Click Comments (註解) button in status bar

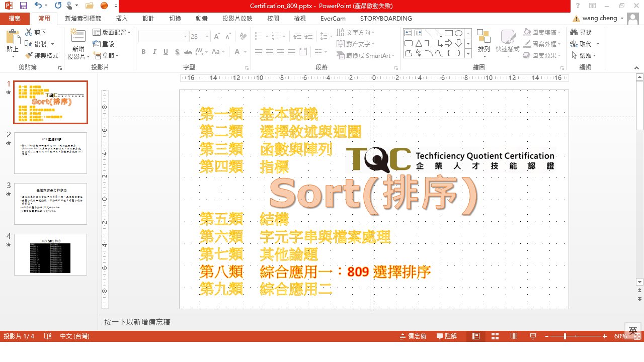447,336
